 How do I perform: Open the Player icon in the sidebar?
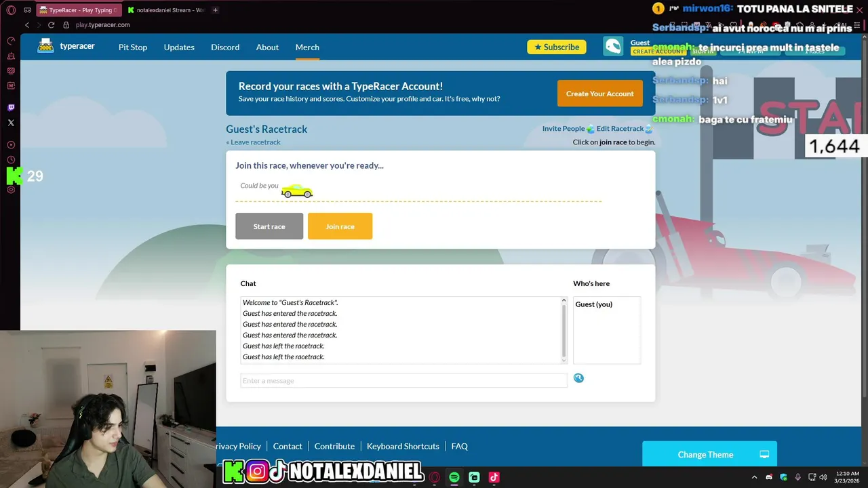coord(11,144)
